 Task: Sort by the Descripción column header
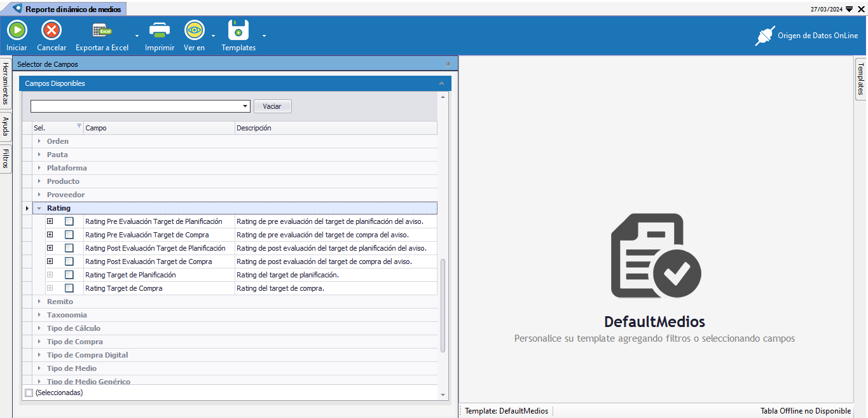[336, 128]
